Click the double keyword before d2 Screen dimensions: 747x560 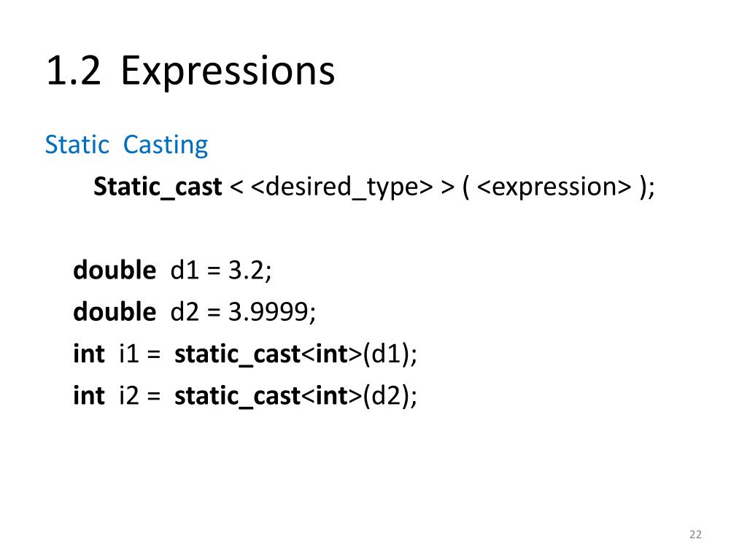click(115, 311)
